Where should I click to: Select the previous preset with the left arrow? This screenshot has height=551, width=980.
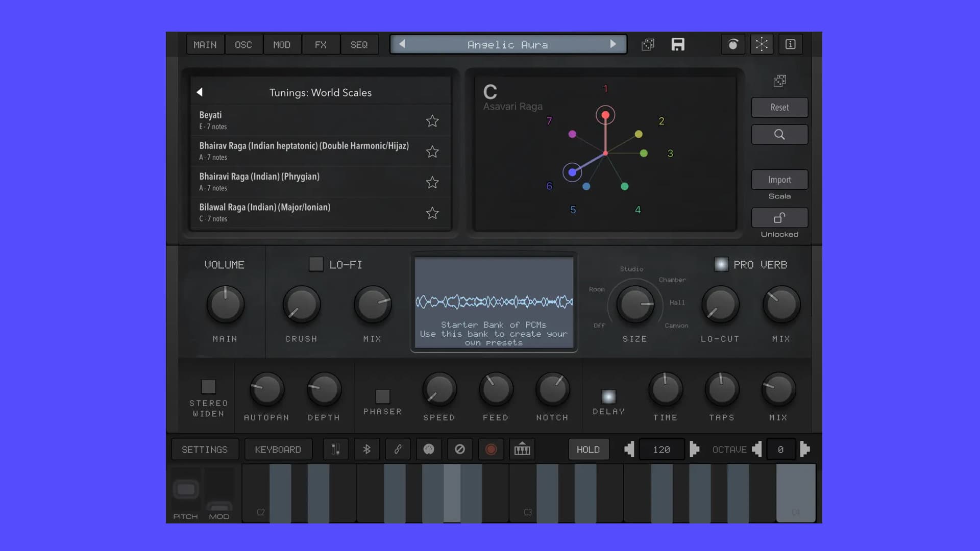[402, 44]
